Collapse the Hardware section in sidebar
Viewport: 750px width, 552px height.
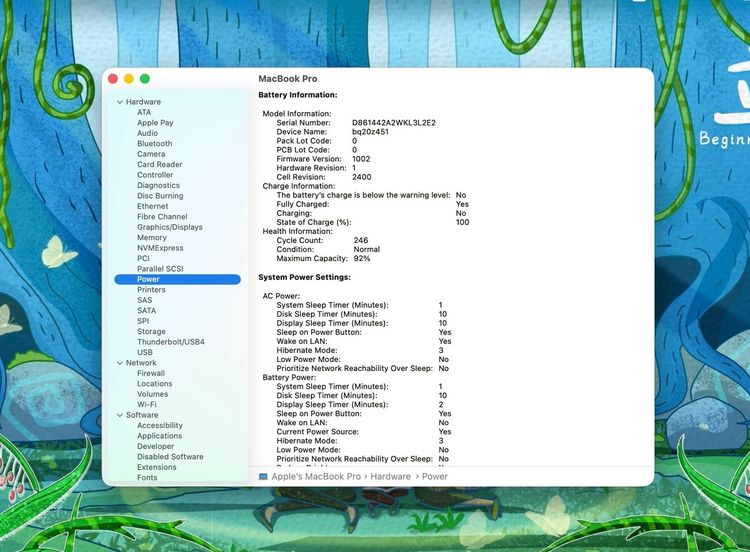pyautogui.click(x=120, y=102)
